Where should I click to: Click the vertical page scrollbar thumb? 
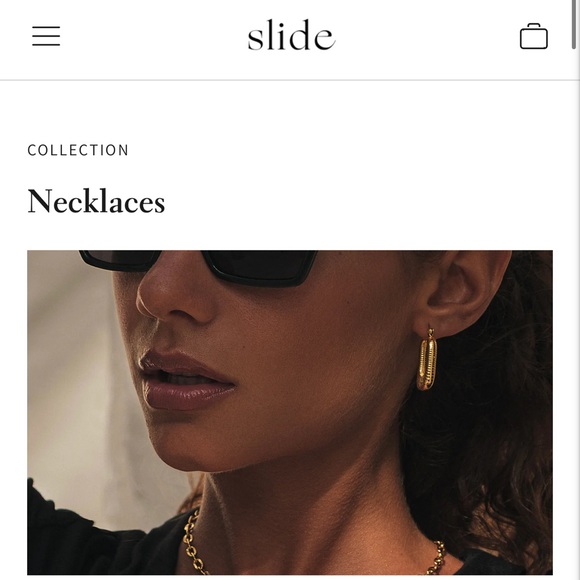(574, 24)
